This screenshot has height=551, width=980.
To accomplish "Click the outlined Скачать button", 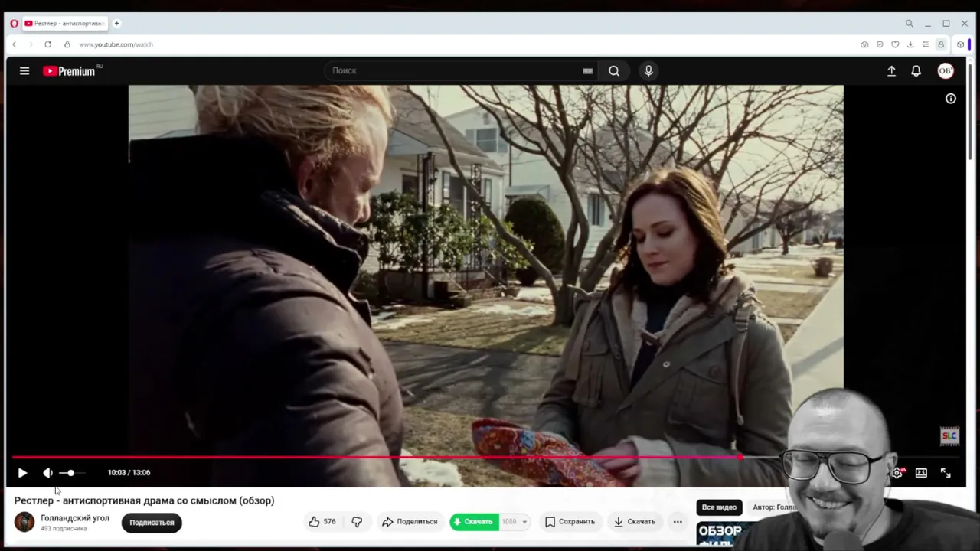I will tap(635, 522).
